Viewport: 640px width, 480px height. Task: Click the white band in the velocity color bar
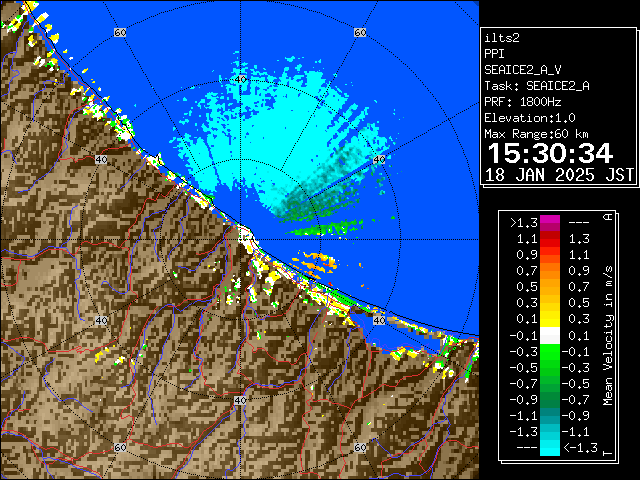tap(550, 336)
